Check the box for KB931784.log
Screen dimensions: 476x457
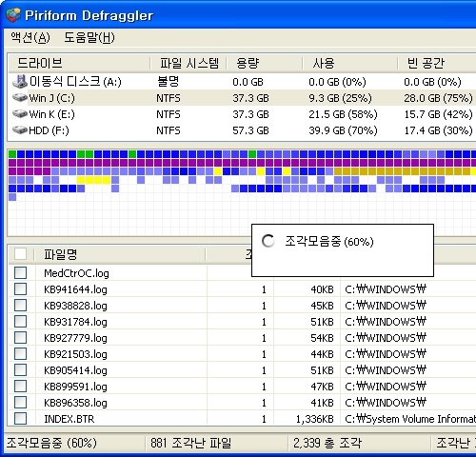coord(20,322)
